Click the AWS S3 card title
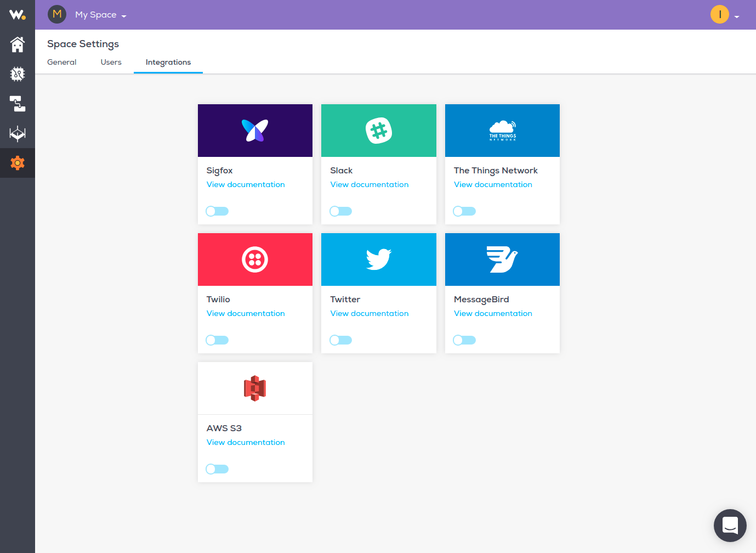The image size is (756, 553). point(224,428)
